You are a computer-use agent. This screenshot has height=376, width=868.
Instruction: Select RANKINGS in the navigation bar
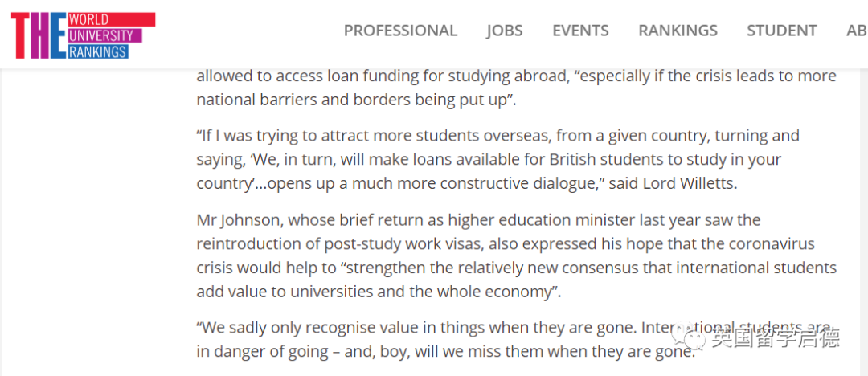[678, 31]
